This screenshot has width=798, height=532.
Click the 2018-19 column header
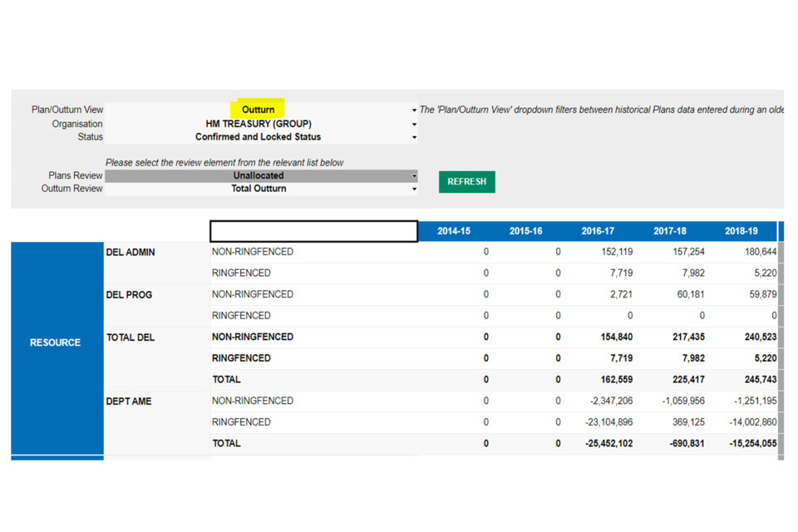[x=741, y=231]
